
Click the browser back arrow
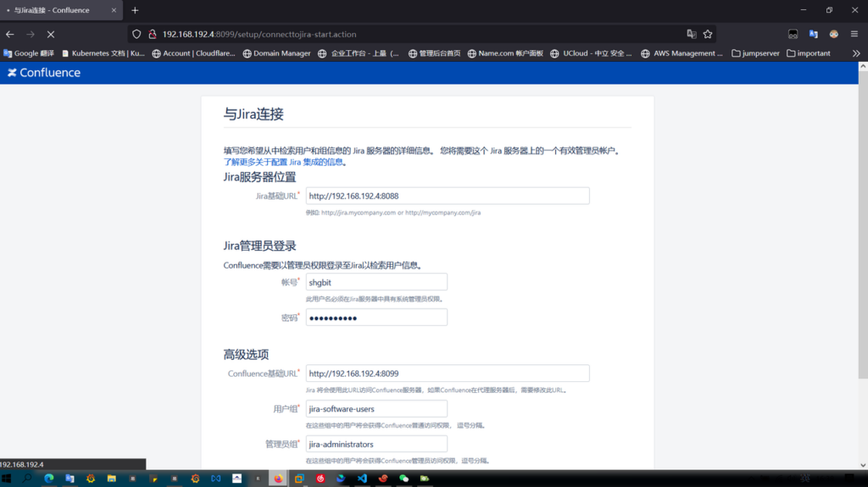click(10, 35)
